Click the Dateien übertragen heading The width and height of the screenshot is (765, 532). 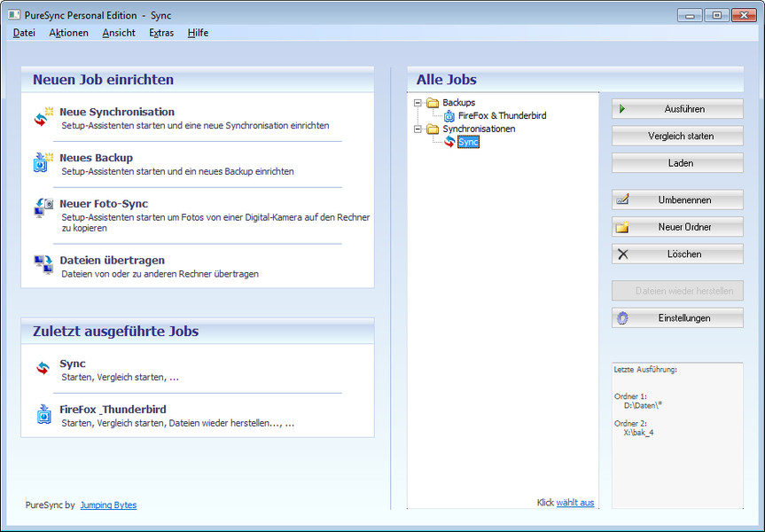[x=113, y=260]
